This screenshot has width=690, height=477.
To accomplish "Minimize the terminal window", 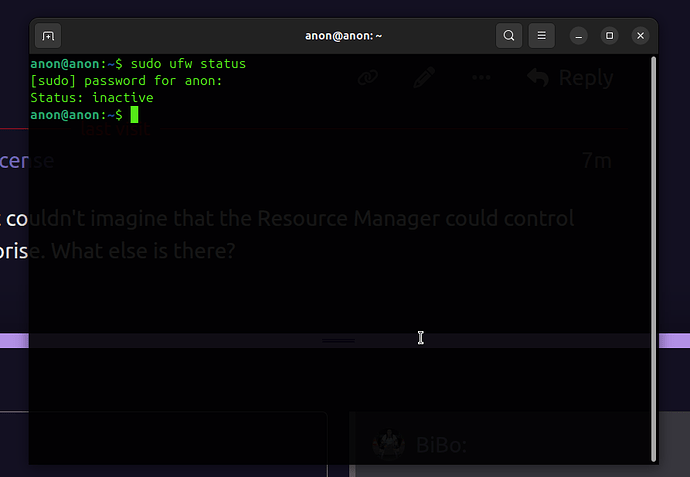I will tap(579, 36).
